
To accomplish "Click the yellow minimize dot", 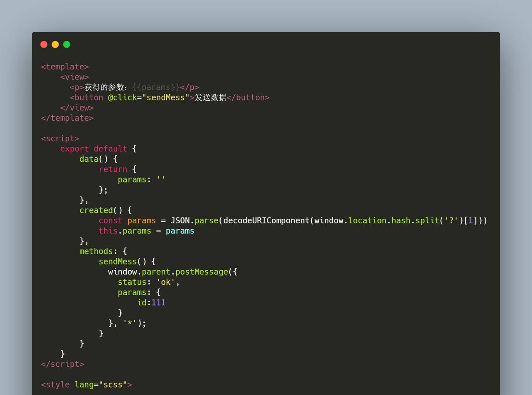I will pos(55,44).
